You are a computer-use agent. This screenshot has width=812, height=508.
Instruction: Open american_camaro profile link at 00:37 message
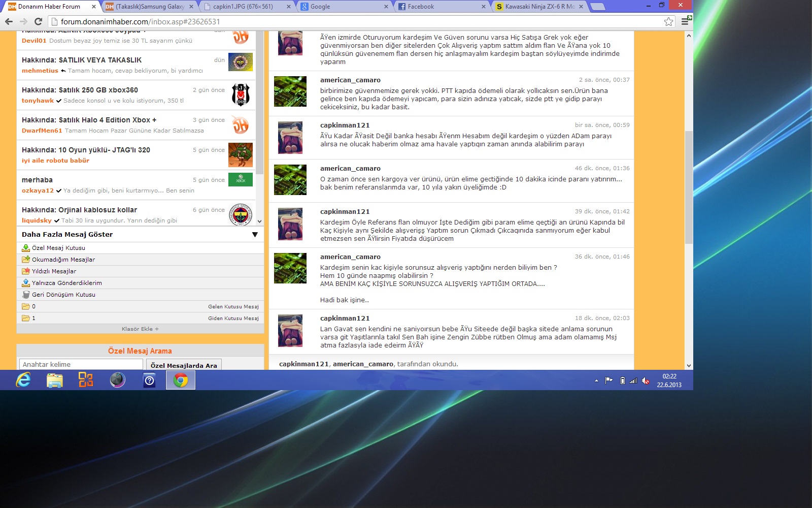click(350, 80)
